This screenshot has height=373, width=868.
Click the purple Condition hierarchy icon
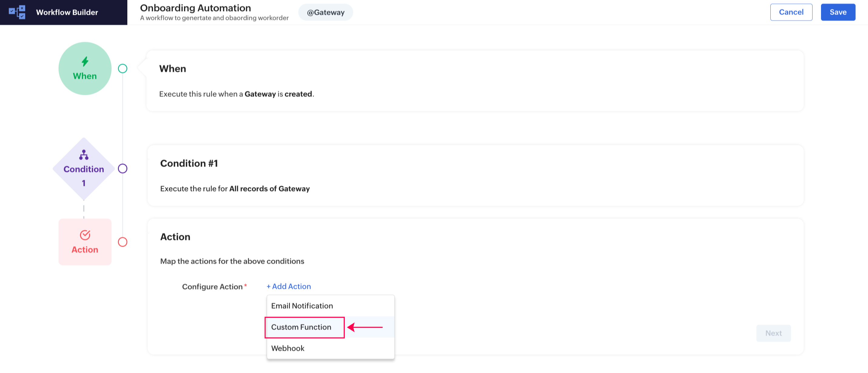pyautogui.click(x=84, y=155)
